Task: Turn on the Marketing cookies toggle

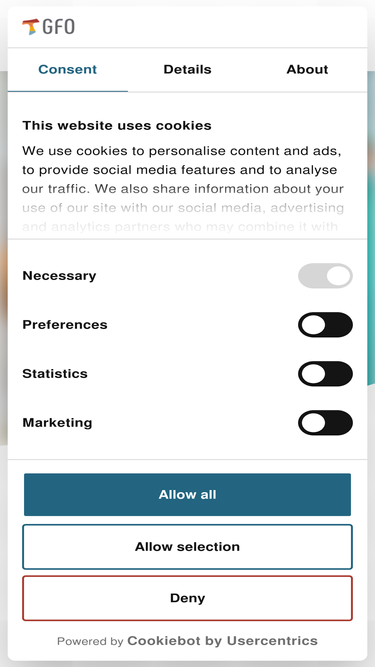Action: pyautogui.click(x=325, y=422)
